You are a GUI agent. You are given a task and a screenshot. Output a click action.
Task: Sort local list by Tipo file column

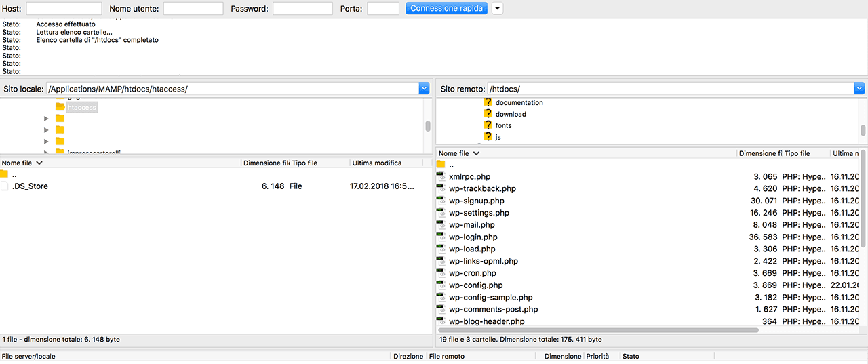point(320,163)
